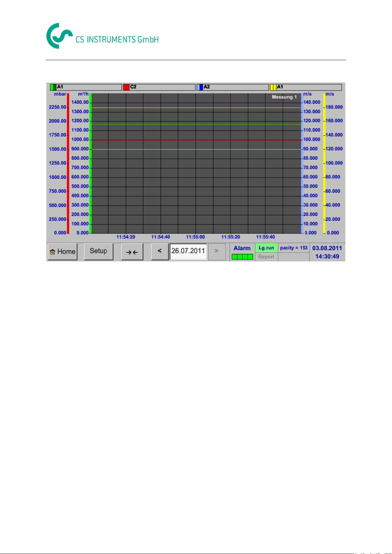392x554 pixels.
Task: Click the Messung 1 chart label
Action: click(284, 97)
